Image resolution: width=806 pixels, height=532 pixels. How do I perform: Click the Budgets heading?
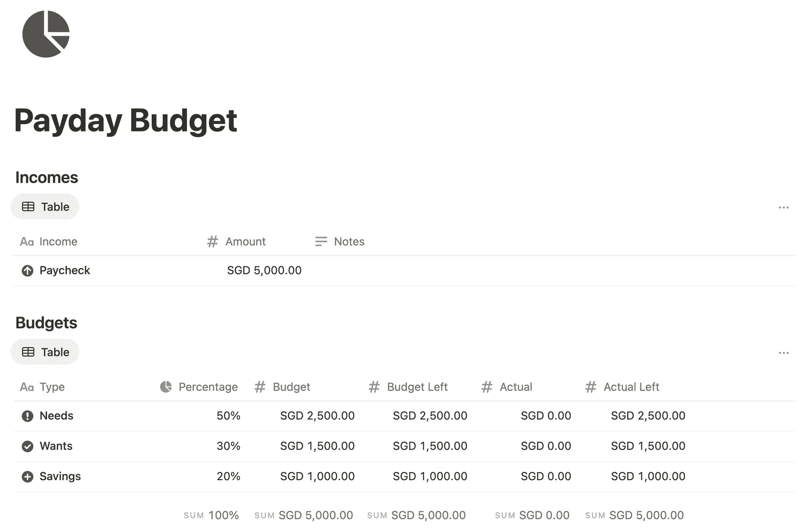46,323
